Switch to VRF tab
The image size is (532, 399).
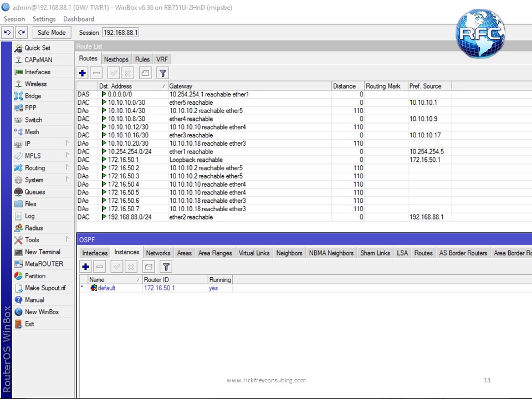click(162, 59)
